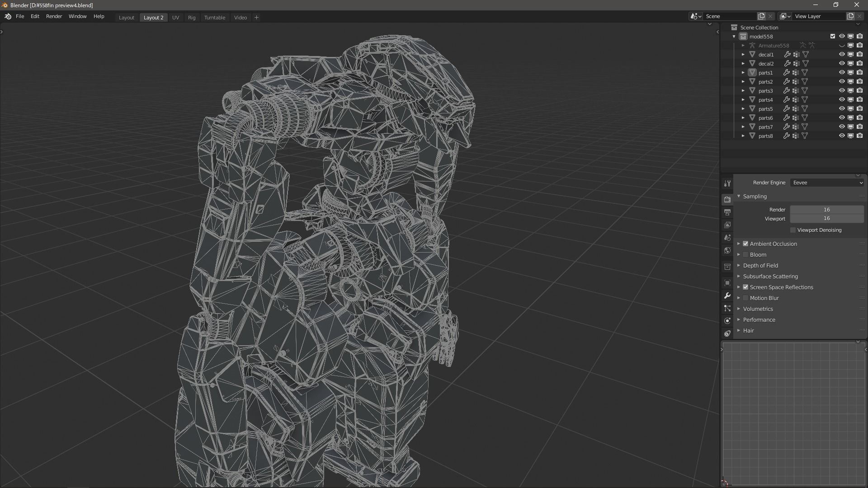The height and width of the screenshot is (488, 868).
Task: Hide decal1 in viewport with eye icon
Action: point(842,55)
